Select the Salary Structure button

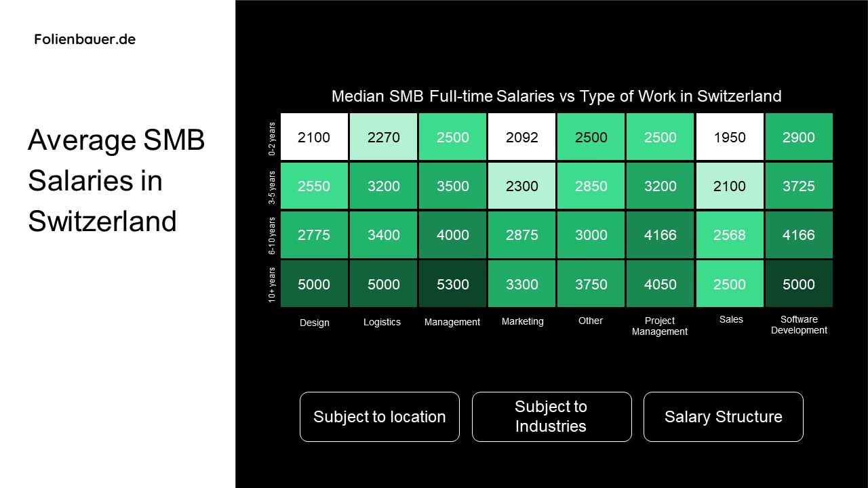click(x=723, y=417)
